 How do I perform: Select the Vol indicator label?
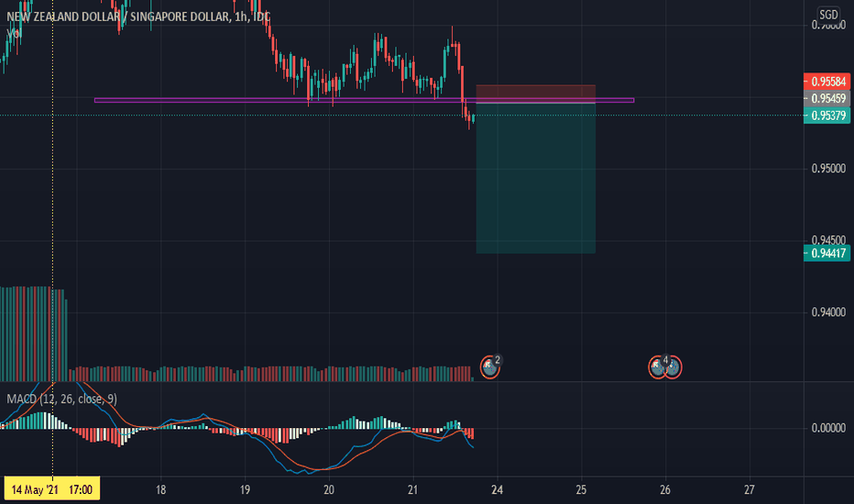pyautogui.click(x=14, y=34)
